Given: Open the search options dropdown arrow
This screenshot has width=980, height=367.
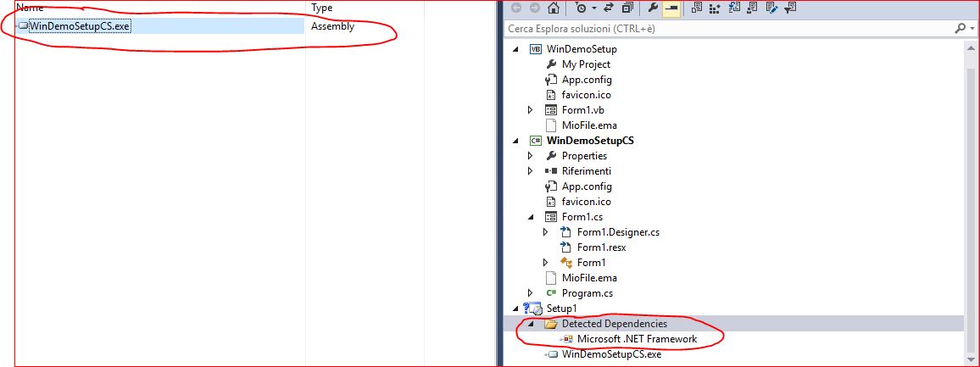Looking at the screenshot, I should pyautogui.click(x=972, y=29).
